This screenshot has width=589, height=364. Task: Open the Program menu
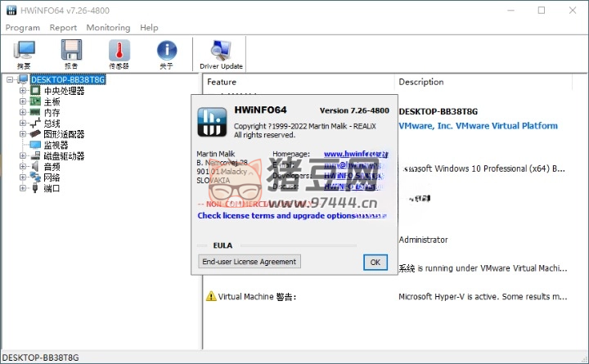[22, 27]
